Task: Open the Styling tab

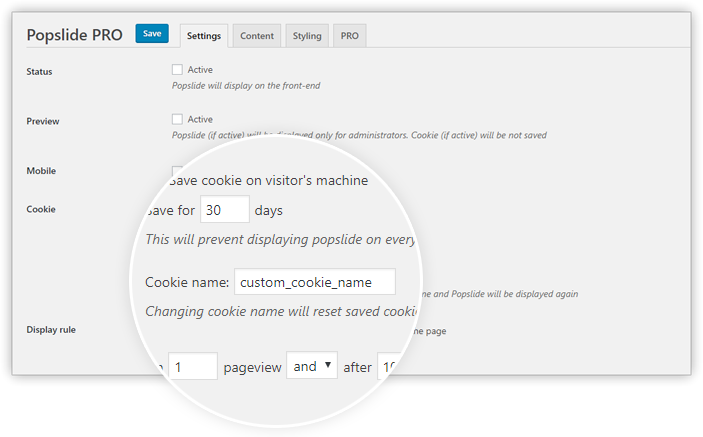Action: 307,36
